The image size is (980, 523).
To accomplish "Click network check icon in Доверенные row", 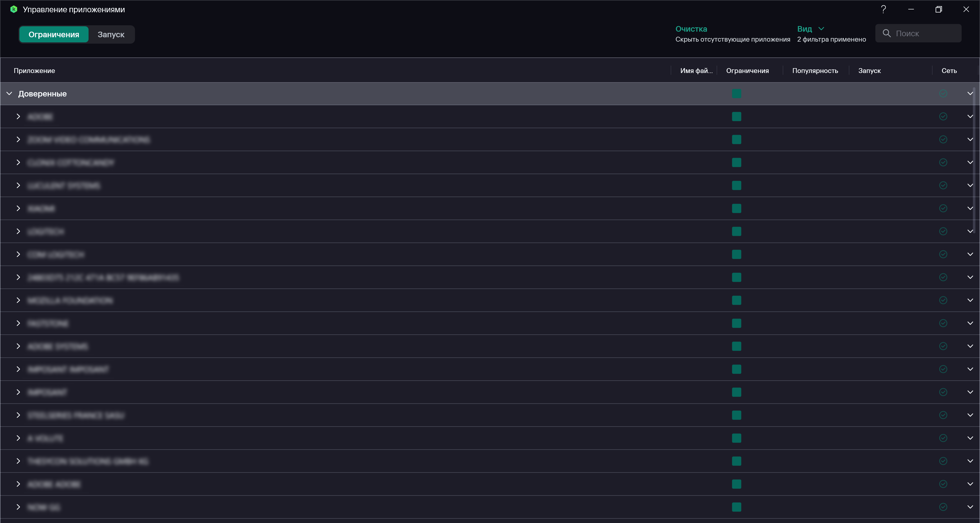I will point(943,94).
